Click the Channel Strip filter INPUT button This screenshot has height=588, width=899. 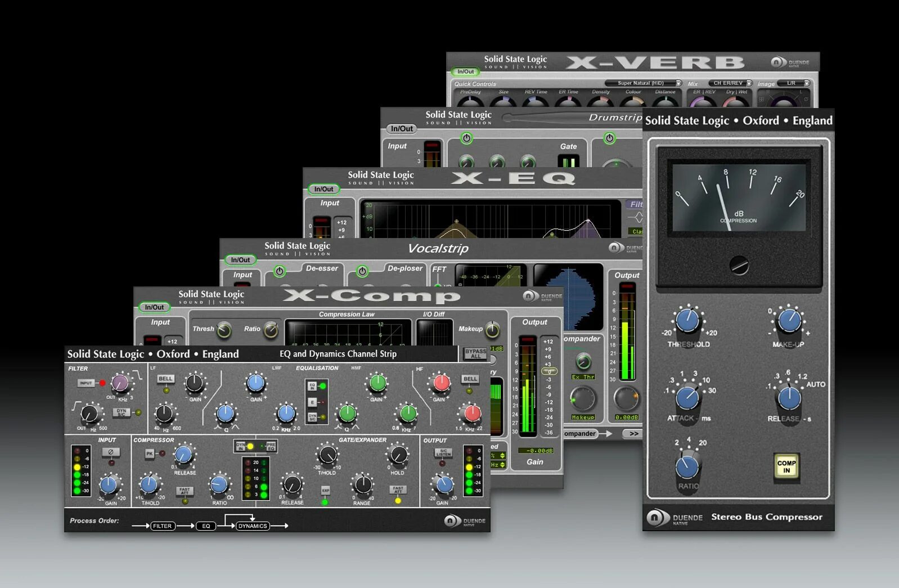(86, 383)
